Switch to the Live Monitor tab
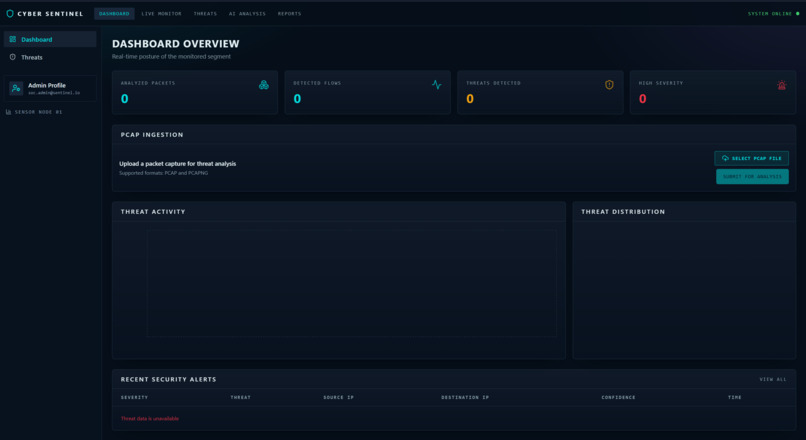 [x=161, y=14]
